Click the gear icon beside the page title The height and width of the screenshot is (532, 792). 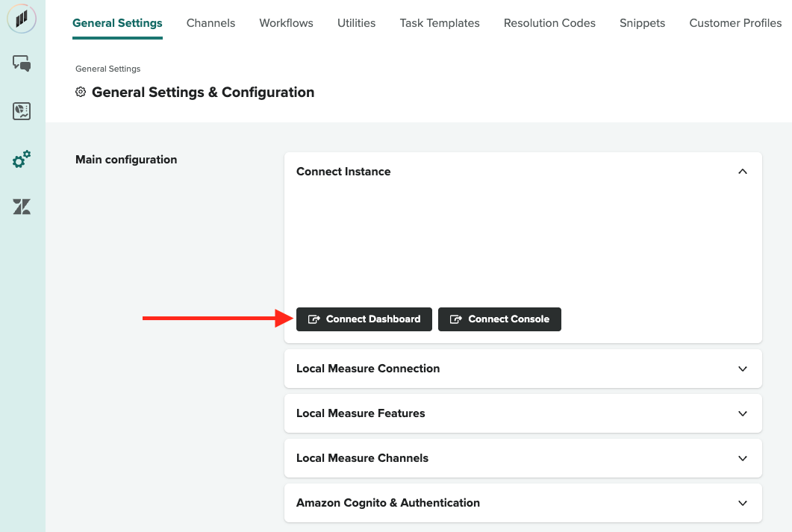[81, 92]
